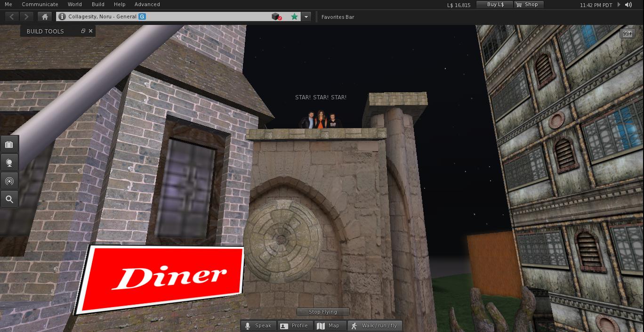Expand the location history dropdown arrow
The image size is (644, 332).
point(306,16)
